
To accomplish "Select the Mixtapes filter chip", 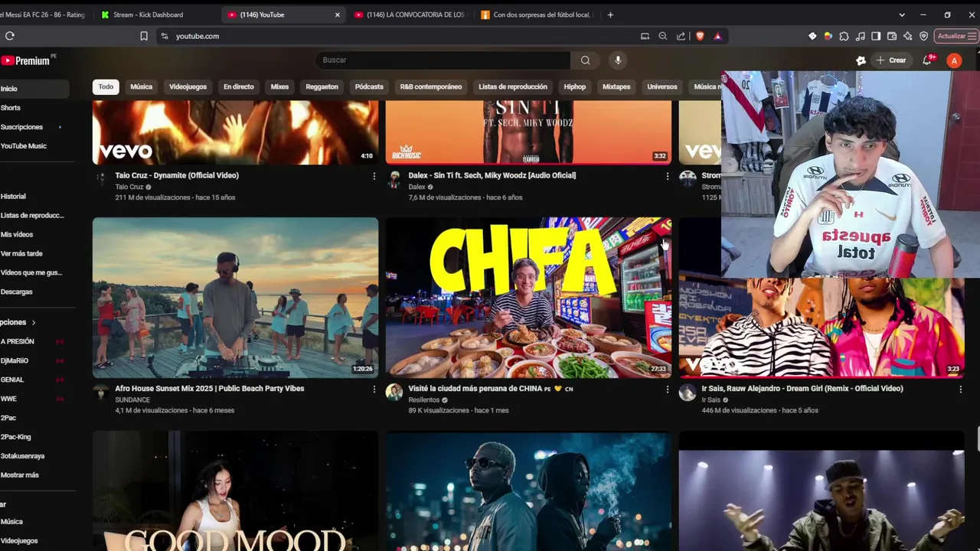I will pos(616,86).
